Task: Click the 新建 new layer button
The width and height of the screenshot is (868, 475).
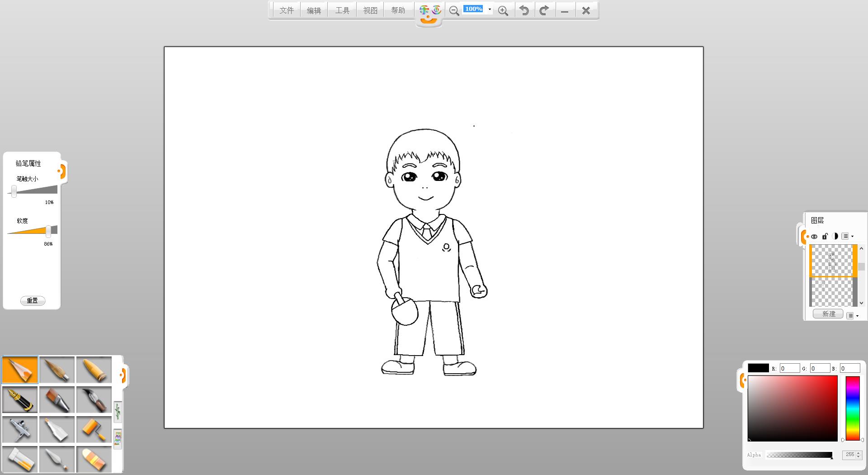Action: coord(828,314)
